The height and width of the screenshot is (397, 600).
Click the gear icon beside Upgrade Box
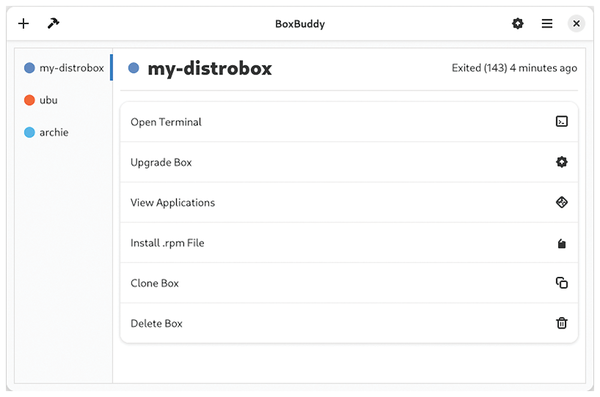coord(561,162)
